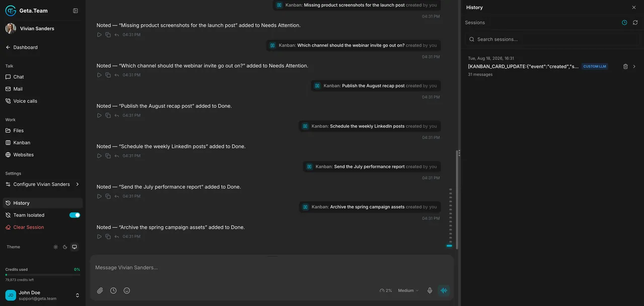Reply to the August recap note
The width and height of the screenshot is (644, 306).
pyautogui.click(x=117, y=115)
